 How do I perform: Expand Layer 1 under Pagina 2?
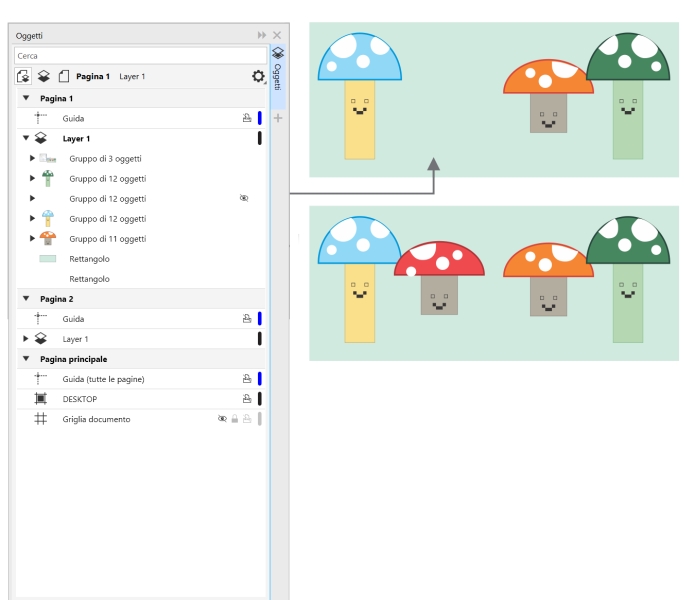point(26,339)
